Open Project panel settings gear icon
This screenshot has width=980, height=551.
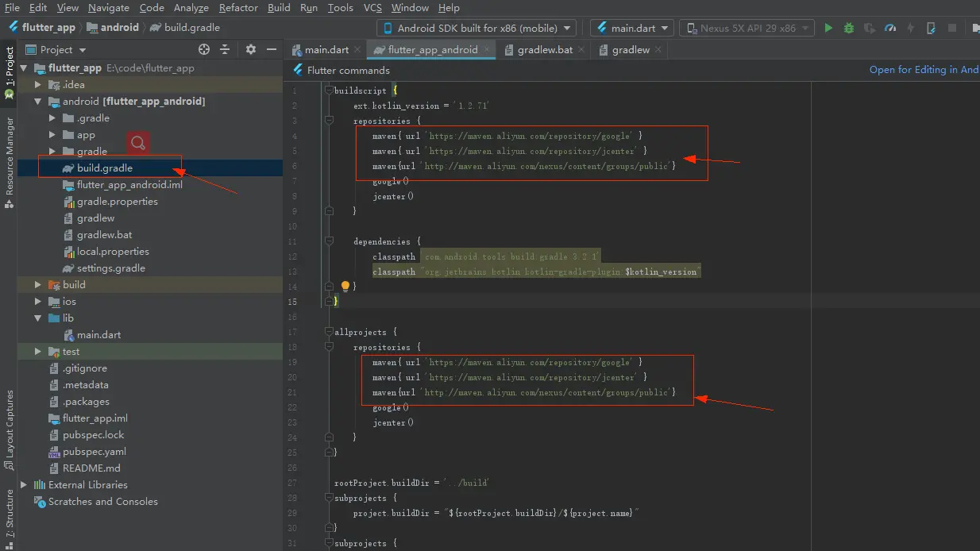[251, 49]
